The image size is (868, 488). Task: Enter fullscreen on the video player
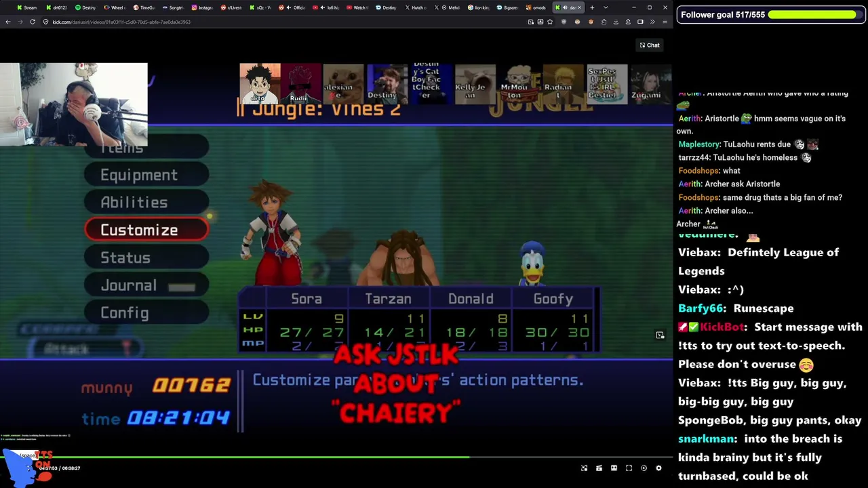click(629, 468)
